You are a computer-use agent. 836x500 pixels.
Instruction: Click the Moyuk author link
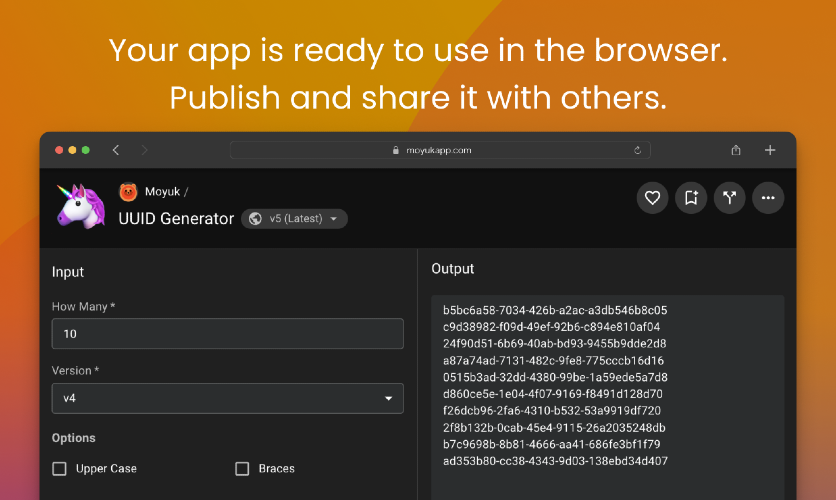[162, 192]
